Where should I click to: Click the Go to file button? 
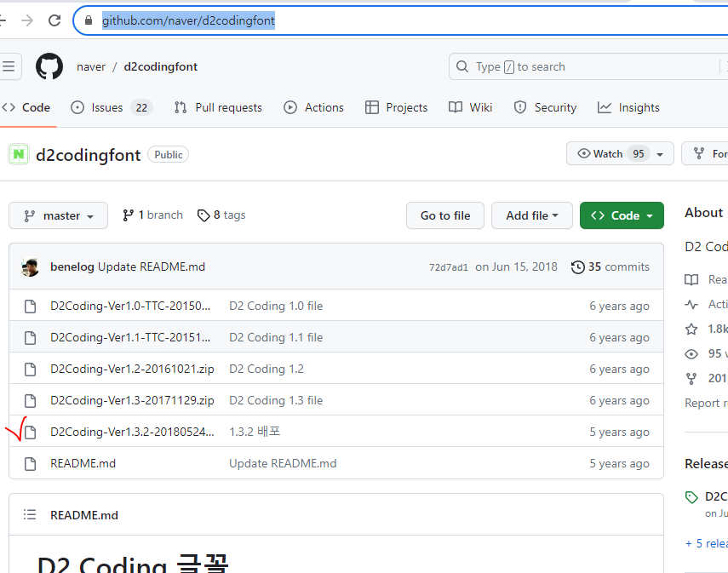tap(444, 215)
